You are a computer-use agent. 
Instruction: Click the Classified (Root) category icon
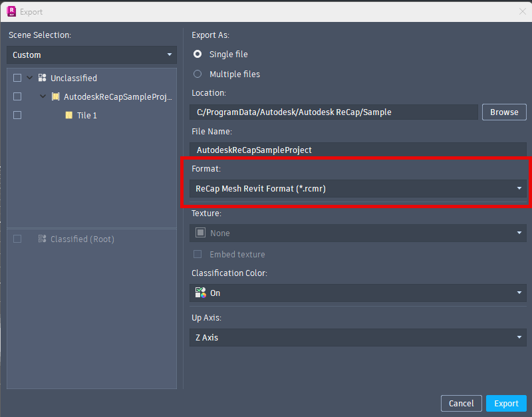[x=42, y=239]
